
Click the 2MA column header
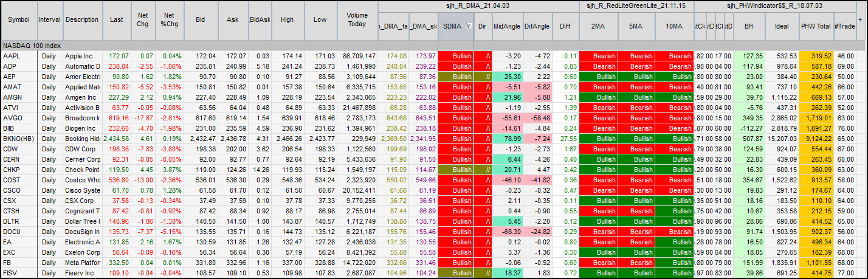[599, 27]
